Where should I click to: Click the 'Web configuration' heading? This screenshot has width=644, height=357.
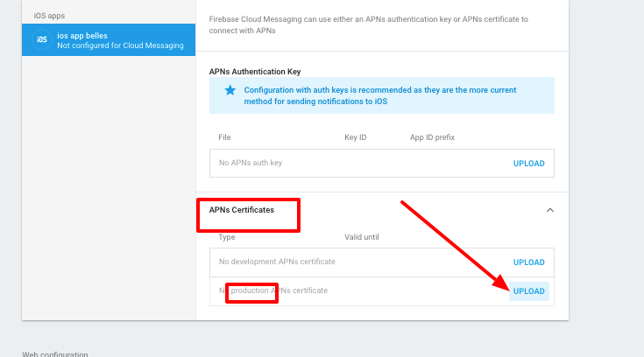coord(55,353)
